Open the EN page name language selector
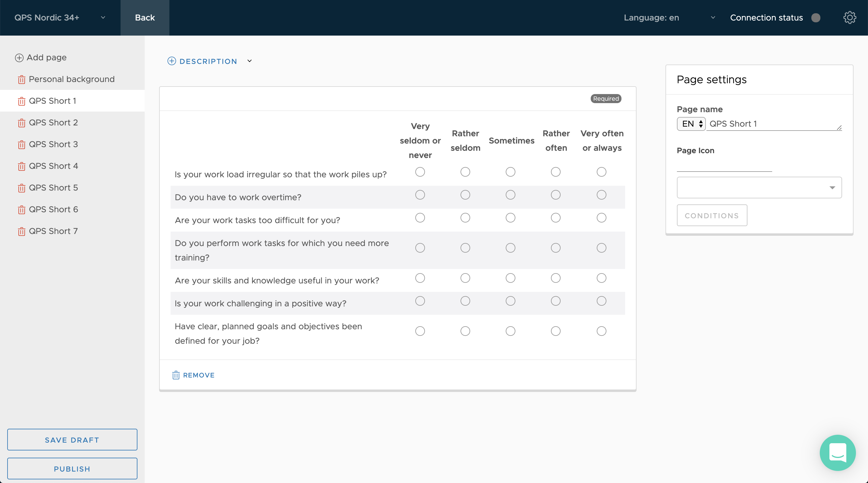Screen dimensions: 868x483 click(691, 124)
